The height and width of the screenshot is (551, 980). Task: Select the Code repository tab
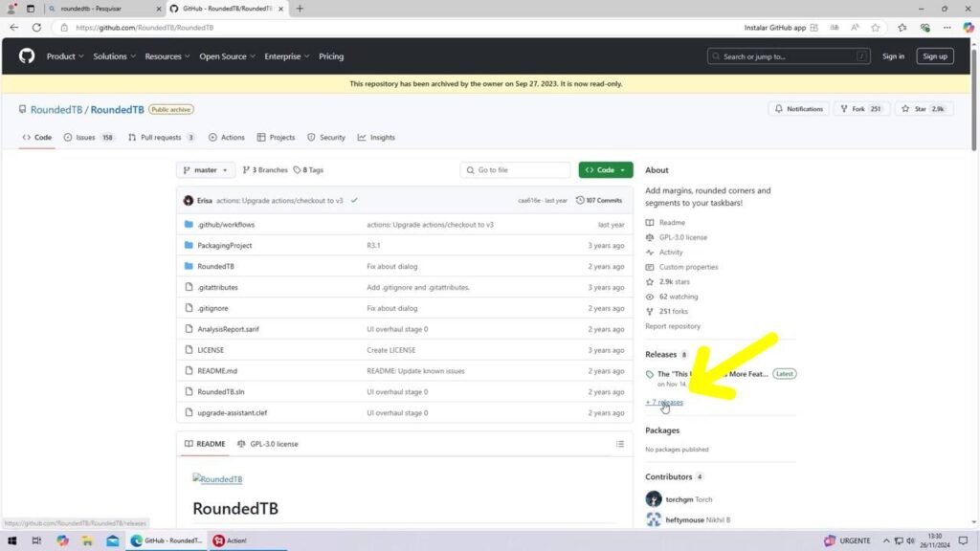(x=37, y=138)
